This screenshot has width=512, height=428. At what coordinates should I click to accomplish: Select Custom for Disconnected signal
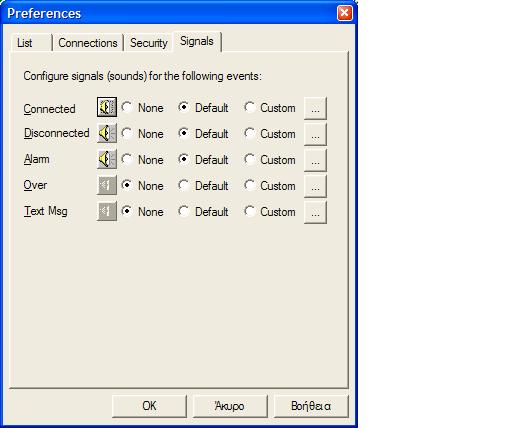click(270, 134)
